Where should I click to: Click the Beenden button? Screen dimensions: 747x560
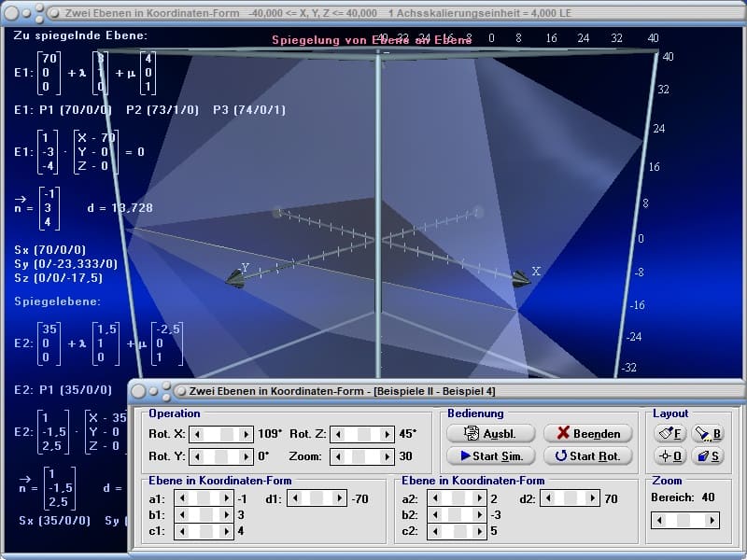[588, 433]
